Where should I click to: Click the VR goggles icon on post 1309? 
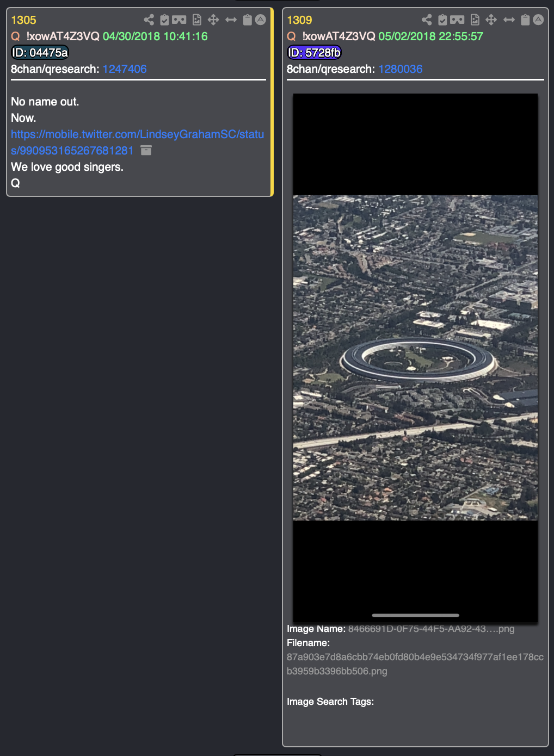click(x=457, y=20)
